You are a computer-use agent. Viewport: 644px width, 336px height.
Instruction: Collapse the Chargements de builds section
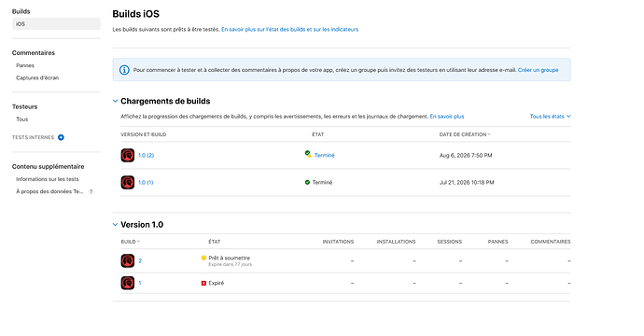pyautogui.click(x=115, y=101)
